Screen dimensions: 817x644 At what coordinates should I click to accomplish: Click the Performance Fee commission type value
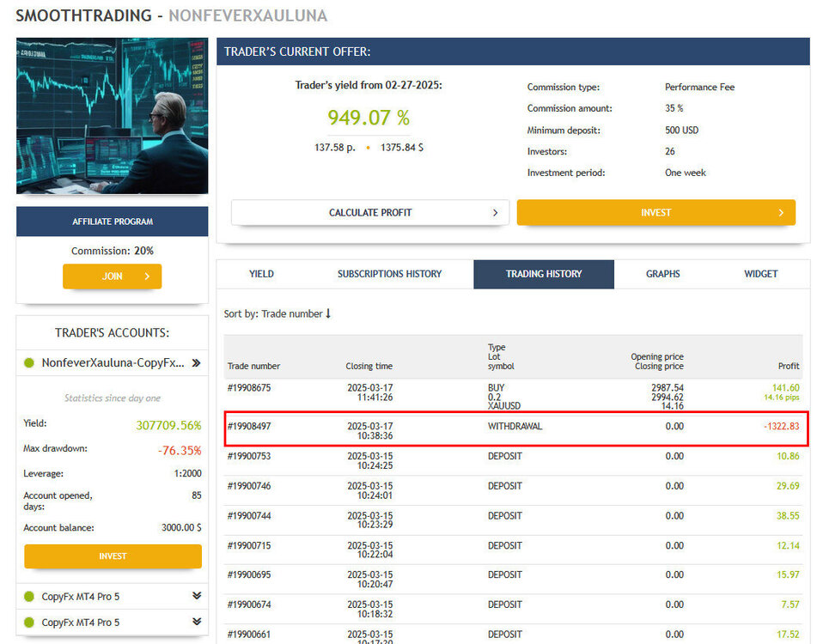(699, 87)
